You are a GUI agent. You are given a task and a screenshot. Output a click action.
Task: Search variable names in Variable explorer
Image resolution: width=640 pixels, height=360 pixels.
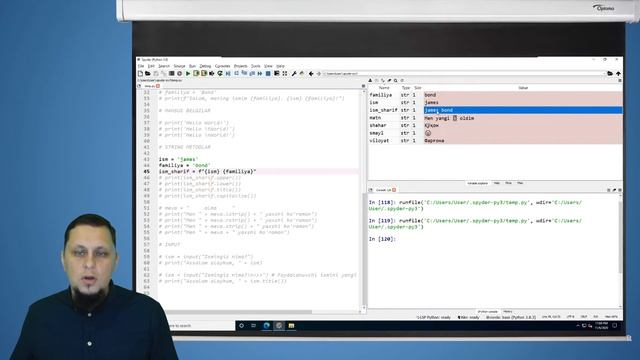pos(396,81)
